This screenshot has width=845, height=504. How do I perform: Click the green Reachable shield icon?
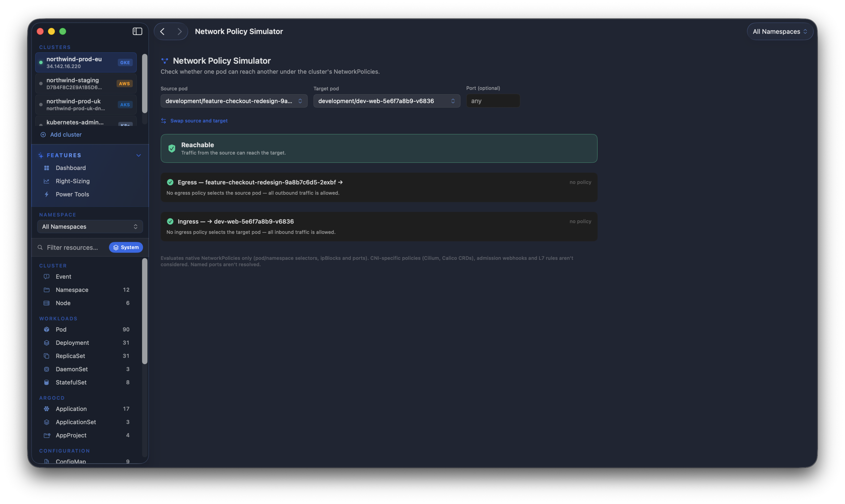172,148
